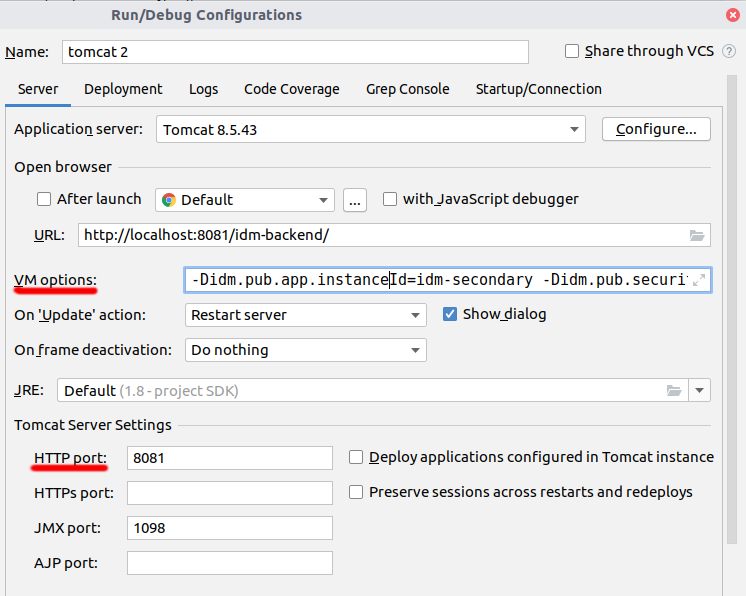Click the URL input field
746x596 pixels.
click(x=394, y=235)
